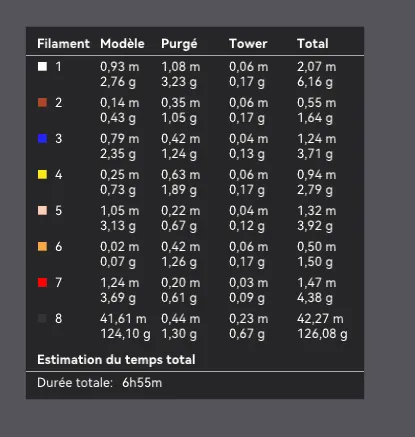Viewport: 415px width, 437px height.
Task: Click the total weight 3,92 g
Action: (315, 226)
